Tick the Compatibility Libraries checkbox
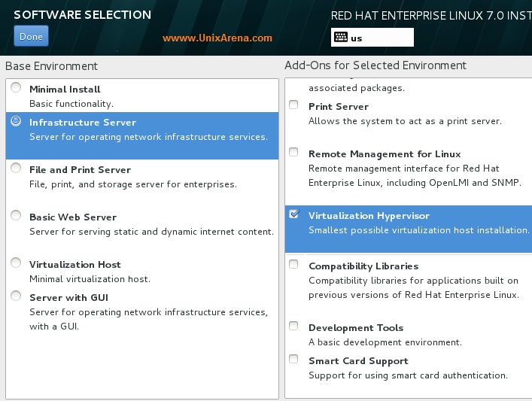 click(293, 264)
